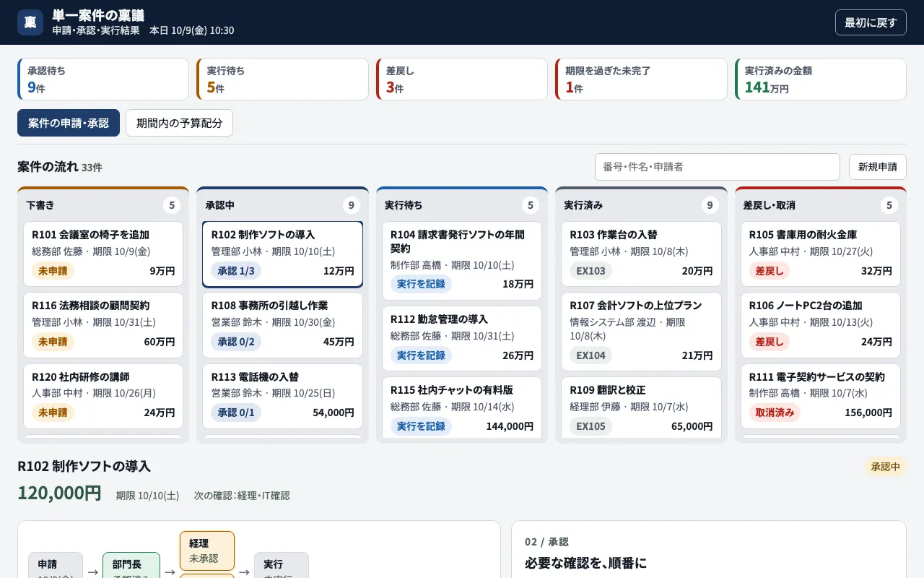
Task: Click the 次の確認:経理・IT確認 text
Action: click(x=242, y=496)
